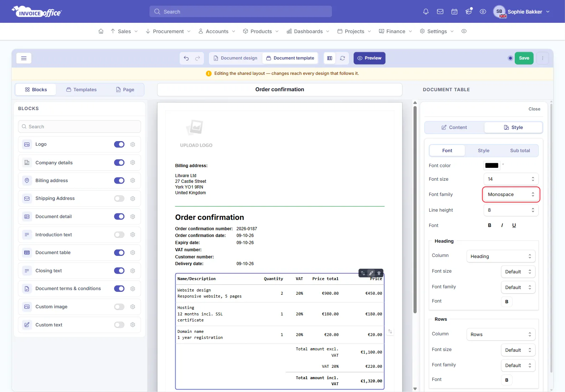The height and width of the screenshot is (392, 565).
Task: Click the edit pencil on table block
Action: coord(371,273)
